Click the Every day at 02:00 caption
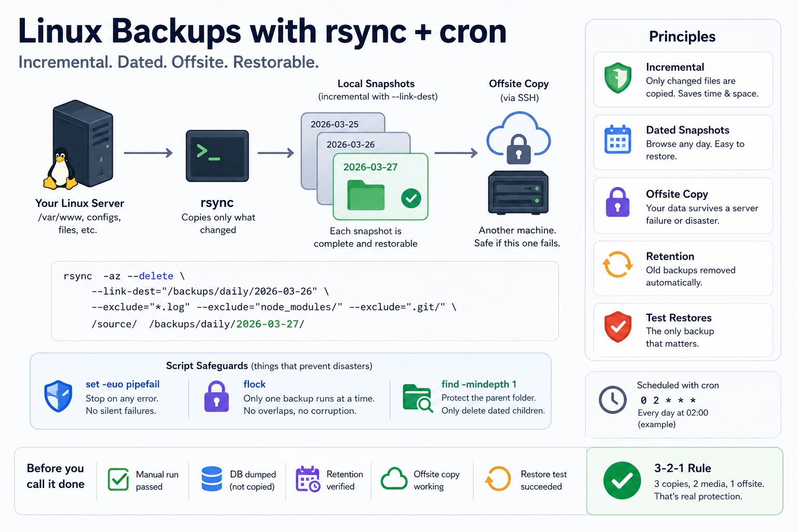798x532 pixels. point(673,413)
